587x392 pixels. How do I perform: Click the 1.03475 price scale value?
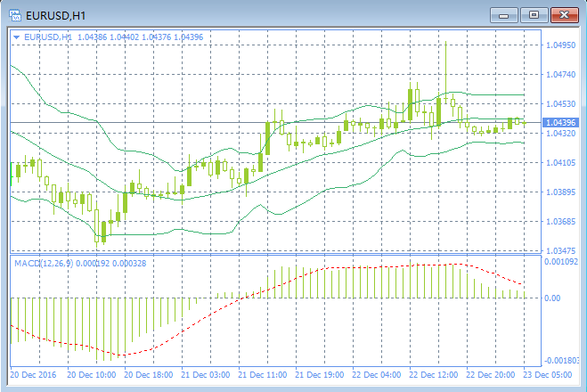pos(560,250)
